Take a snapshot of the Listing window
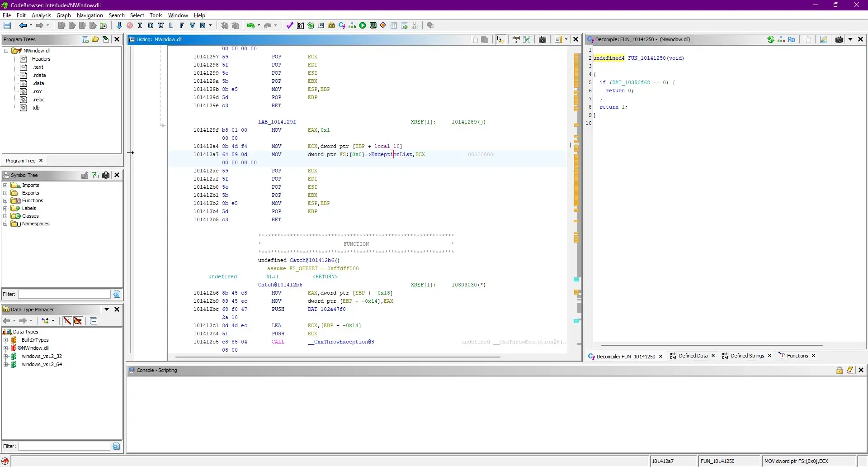The height and width of the screenshot is (467, 868). pyautogui.click(x=542, y=39)
